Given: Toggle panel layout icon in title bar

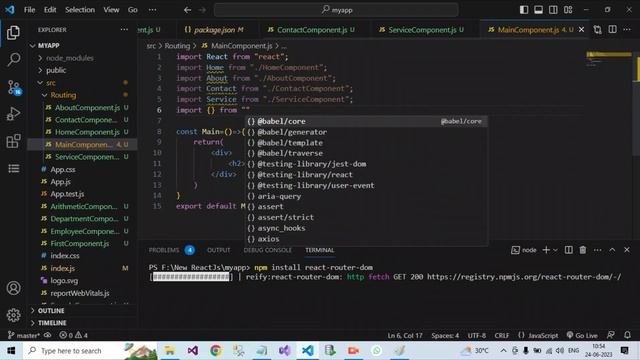Looking at the screenshot, I should (538, 10).
